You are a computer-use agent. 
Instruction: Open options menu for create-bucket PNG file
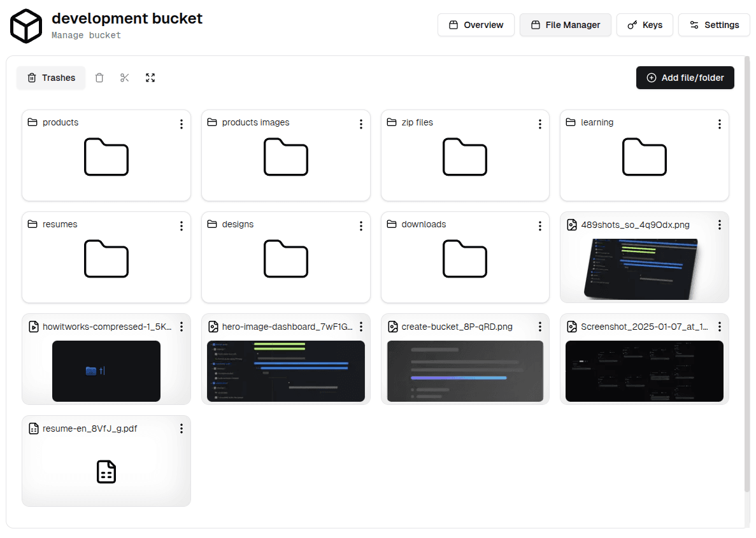(539, 327)
